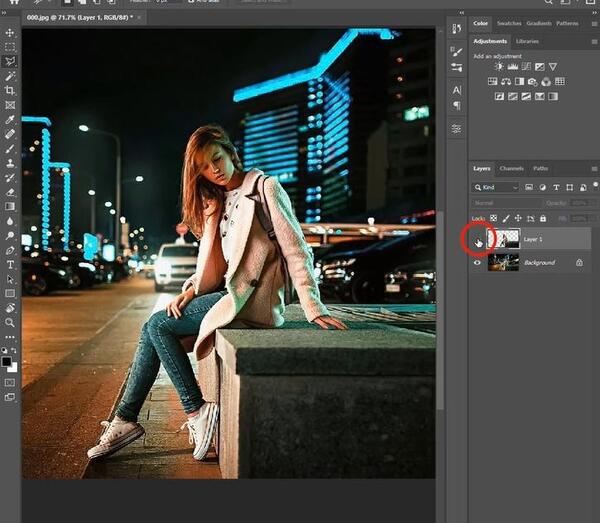Add a Brightness/Contrast adjustment

click(x=499, y=67)
